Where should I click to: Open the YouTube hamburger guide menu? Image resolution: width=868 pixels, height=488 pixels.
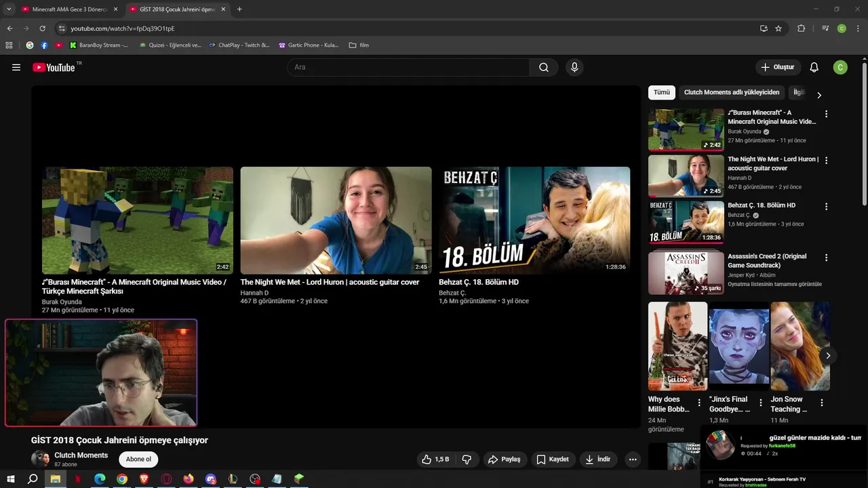[x=16, y=67]
